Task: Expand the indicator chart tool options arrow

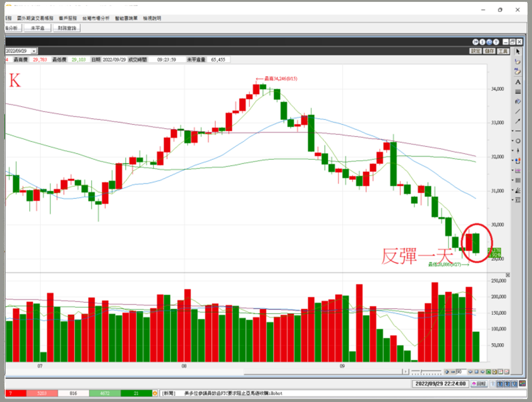Action: 513,170
